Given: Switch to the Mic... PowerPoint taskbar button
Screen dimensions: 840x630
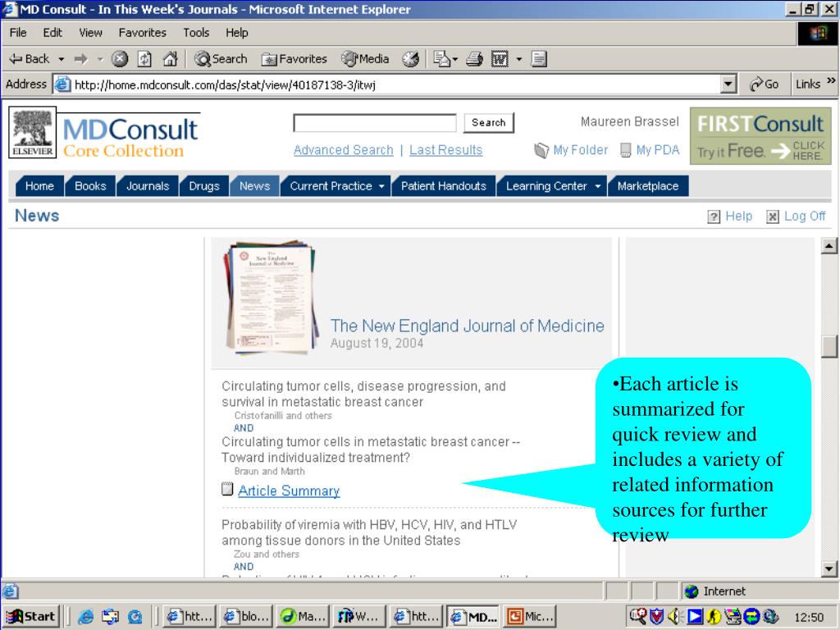Looking at the screenshot, I should point(532,617).
